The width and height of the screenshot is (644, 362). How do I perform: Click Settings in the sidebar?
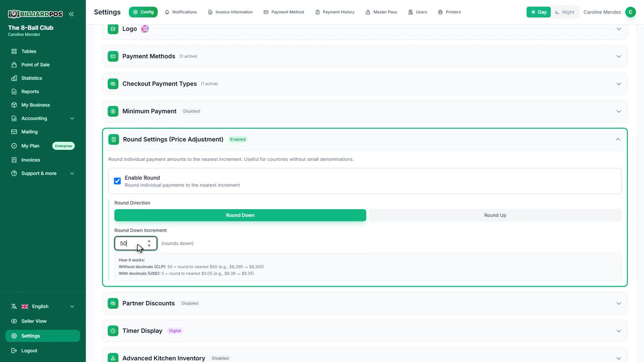pos(43,336)
